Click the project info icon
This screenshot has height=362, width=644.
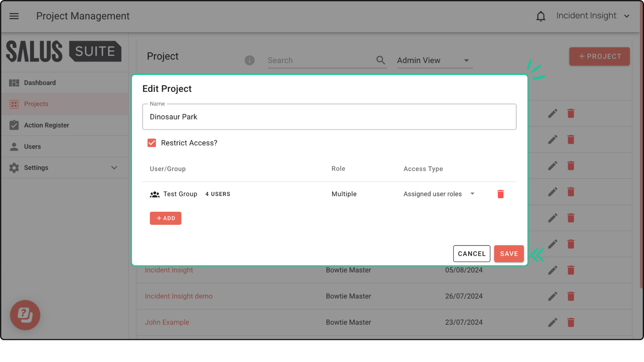[249, 60]
